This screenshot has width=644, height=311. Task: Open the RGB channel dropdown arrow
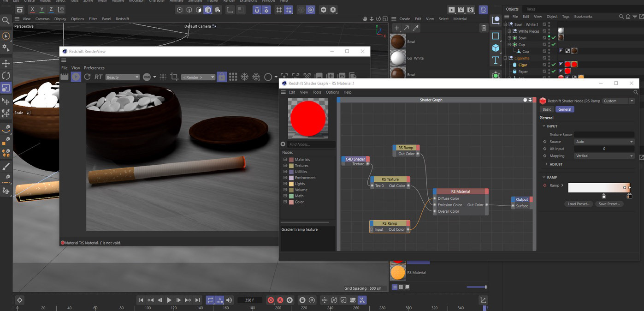tap(154, 77)
